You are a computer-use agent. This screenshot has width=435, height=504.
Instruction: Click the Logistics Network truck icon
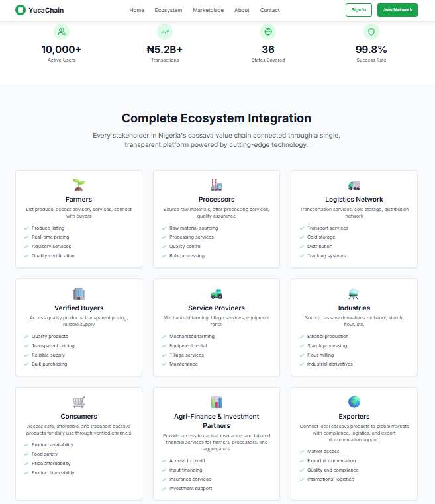[354, 185]
